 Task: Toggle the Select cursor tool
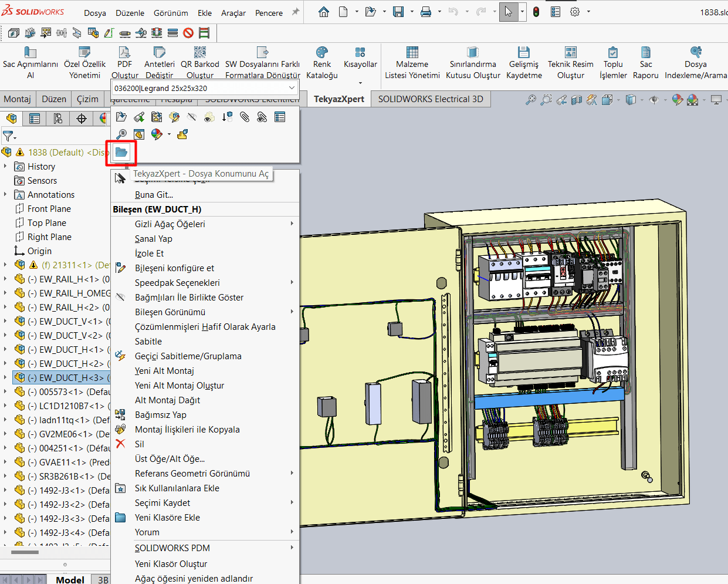click(x=509, y=12)
